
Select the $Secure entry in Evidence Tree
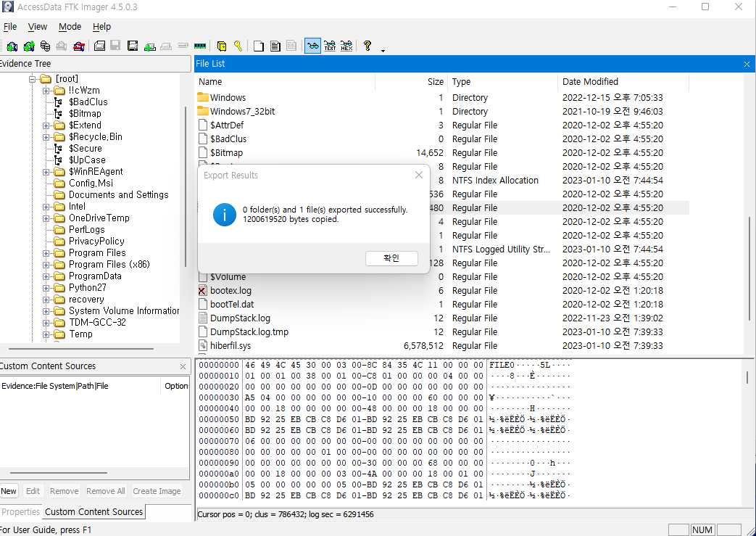coord(86,149)
